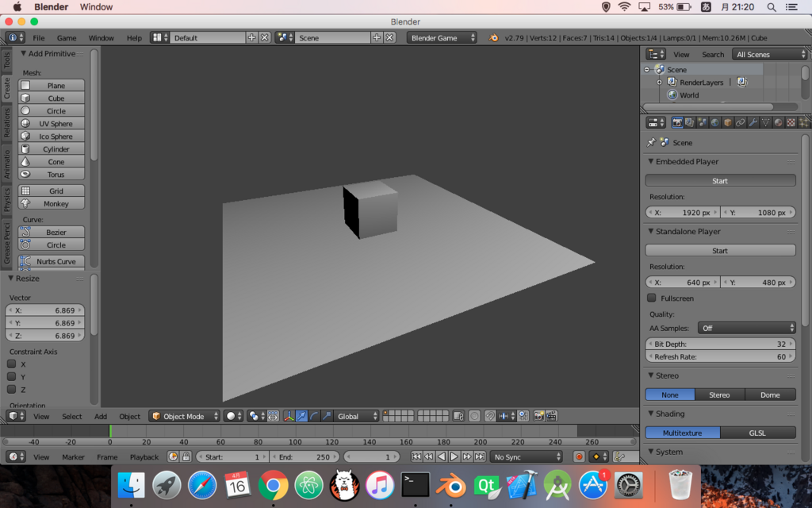
Task: Open the No Sync dropdown
Action: pyautogui.click(x=527, y=456)
